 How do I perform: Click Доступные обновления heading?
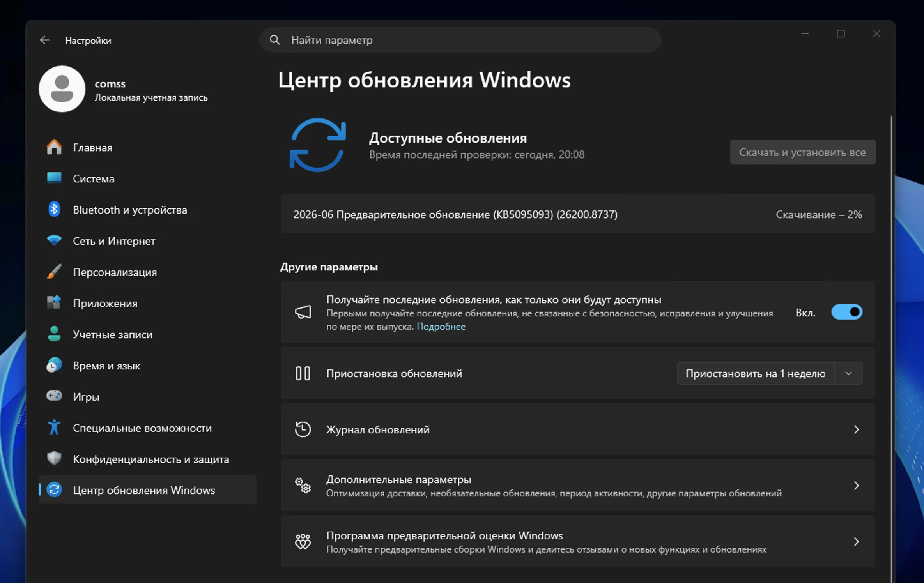(448, 138)
